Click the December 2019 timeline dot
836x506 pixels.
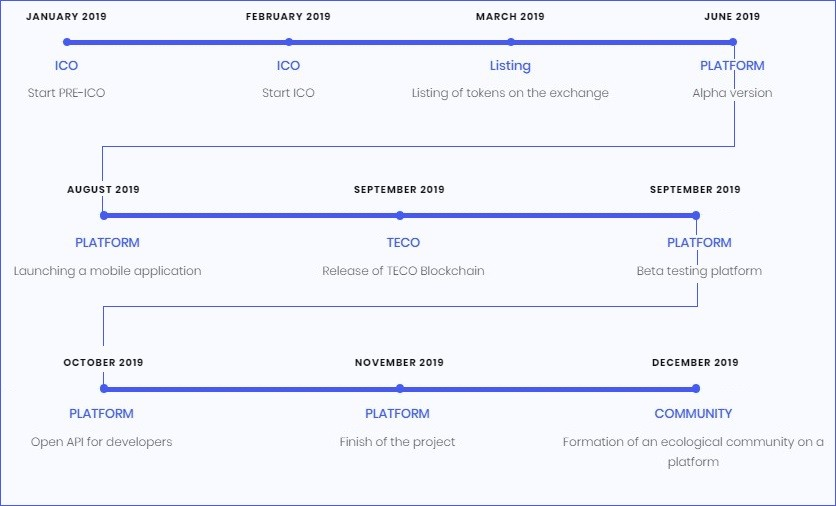point(696,388)
